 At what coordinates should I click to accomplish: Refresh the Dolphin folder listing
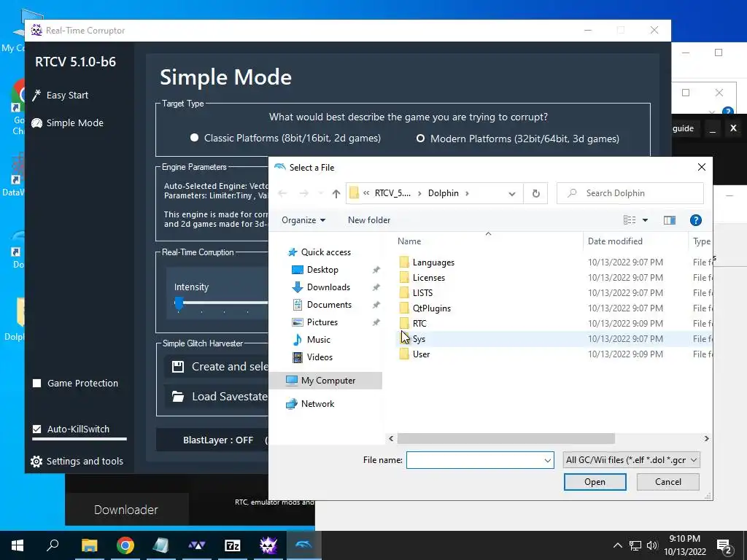click(x=536, y=193)
